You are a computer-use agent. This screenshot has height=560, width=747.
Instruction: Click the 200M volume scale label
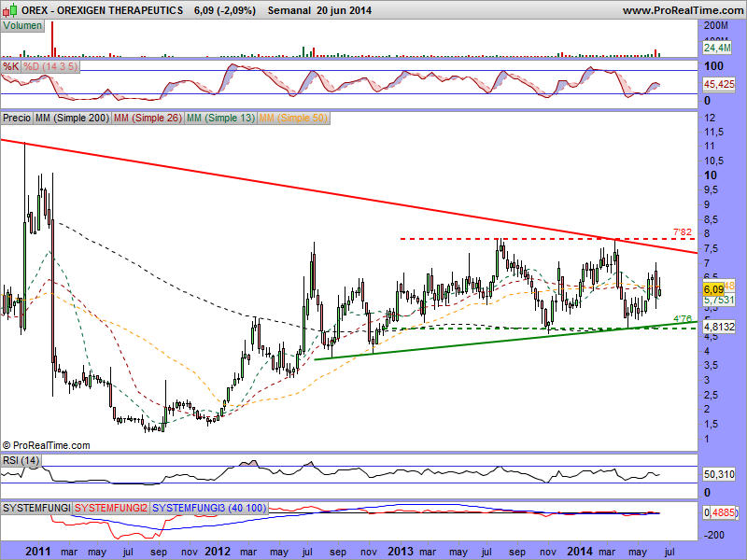(716, 25)
